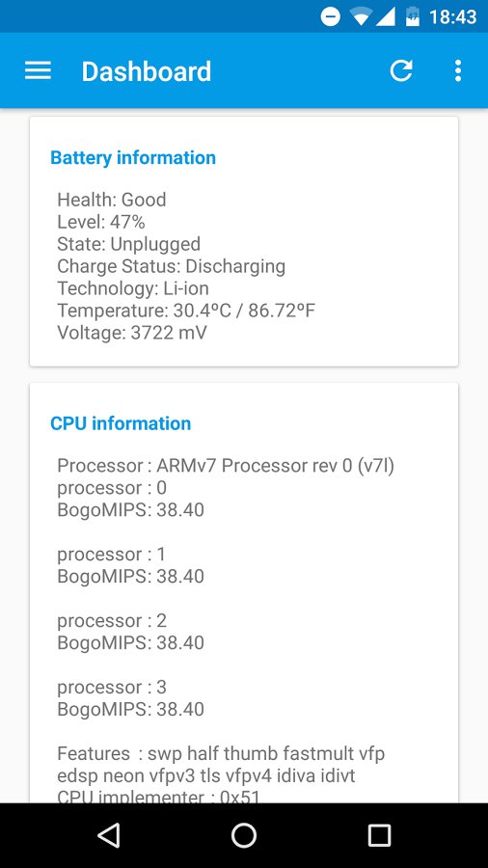
Task: Tap the ARMv7 Processor rev 0 line
Action: coord(226,466)
